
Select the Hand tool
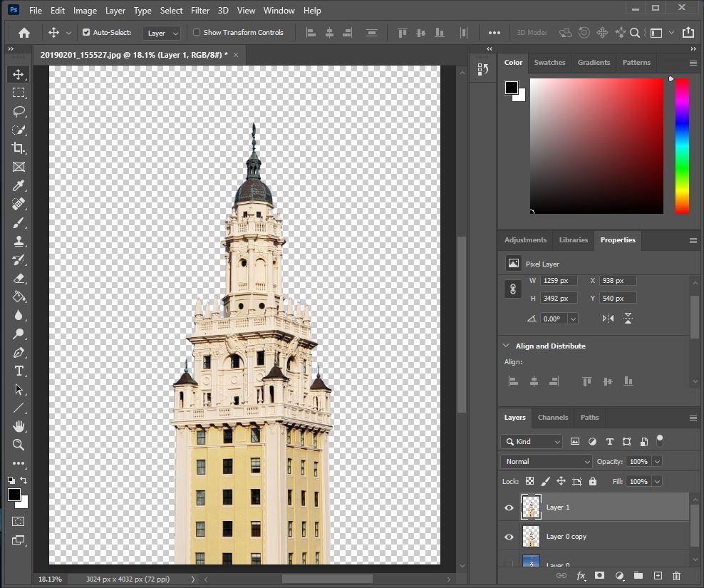19,426
